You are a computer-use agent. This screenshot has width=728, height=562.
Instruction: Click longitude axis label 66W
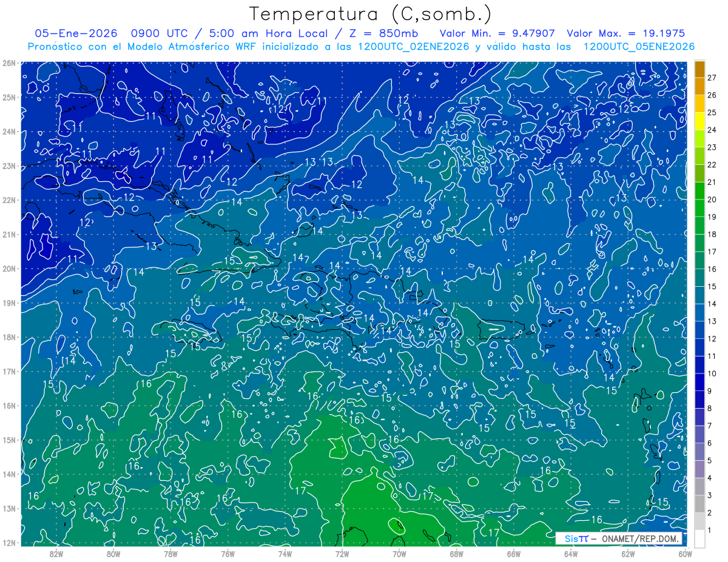tap(513, 554)
